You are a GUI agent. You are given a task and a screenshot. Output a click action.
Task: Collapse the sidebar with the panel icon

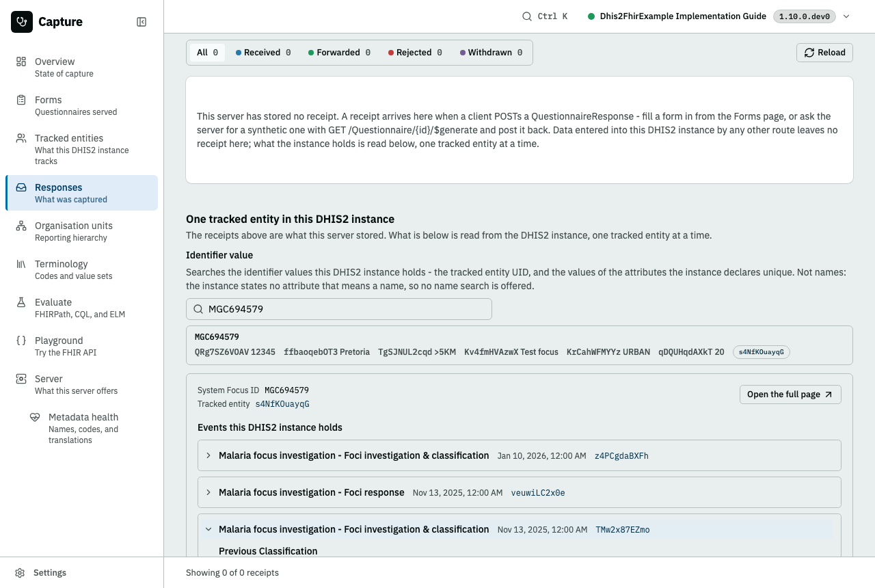pyautogui.click(x=142, y=22)
